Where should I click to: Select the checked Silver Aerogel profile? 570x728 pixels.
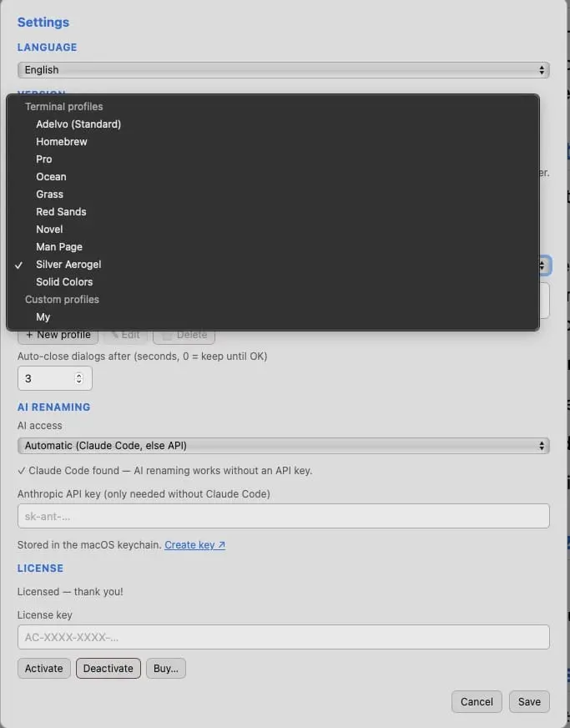tap(273, 265)
